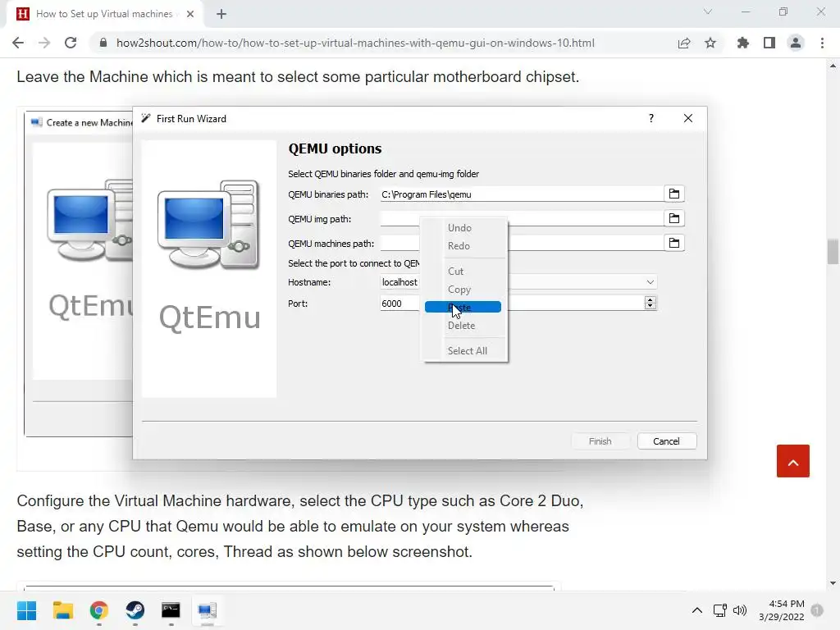Browse for QEMU binaries path folder
The image size is (840, 630).
tap(674, 194)
